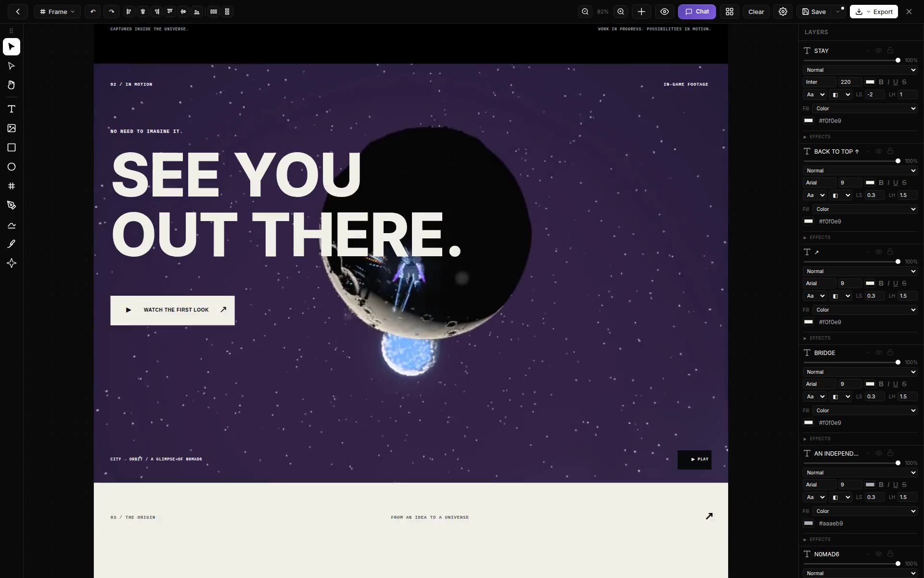Toggle bold for the STAY layer
This screenshot has width=924, height=578.
(881, 82)
